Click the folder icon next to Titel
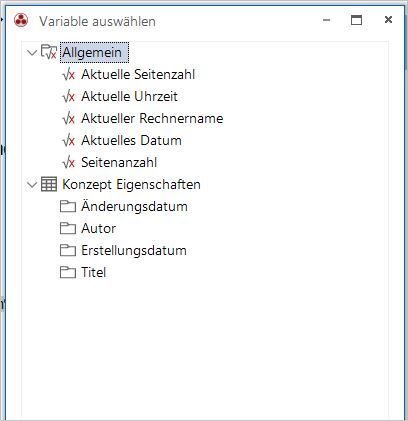Screen dimensions: 408x421 click(68, 272)
